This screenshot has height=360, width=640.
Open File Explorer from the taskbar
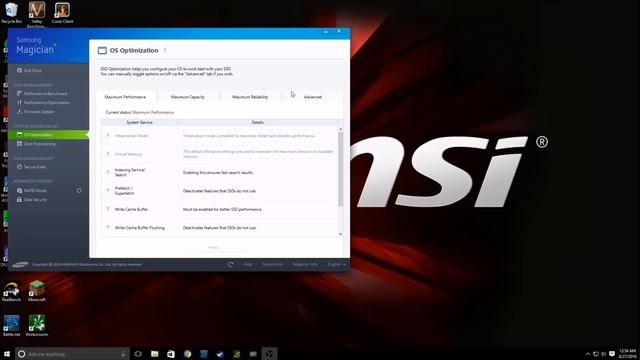[155, 354]
